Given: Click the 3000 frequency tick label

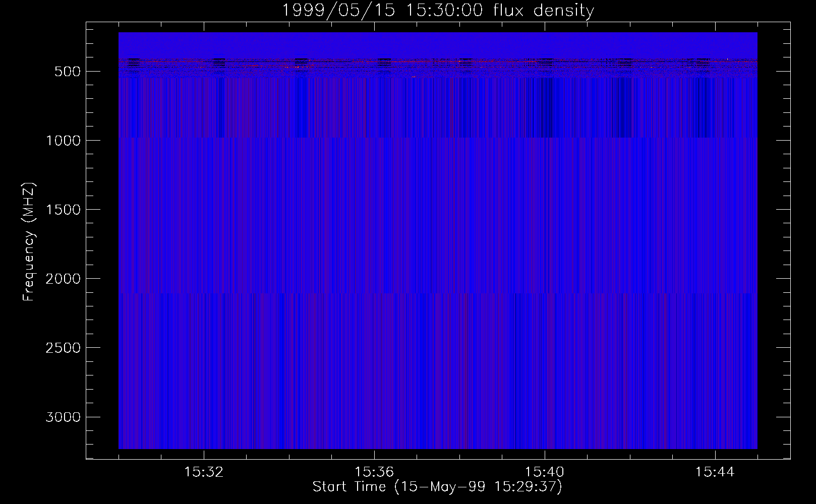Looking at the screenshot, I should (63, 417).
